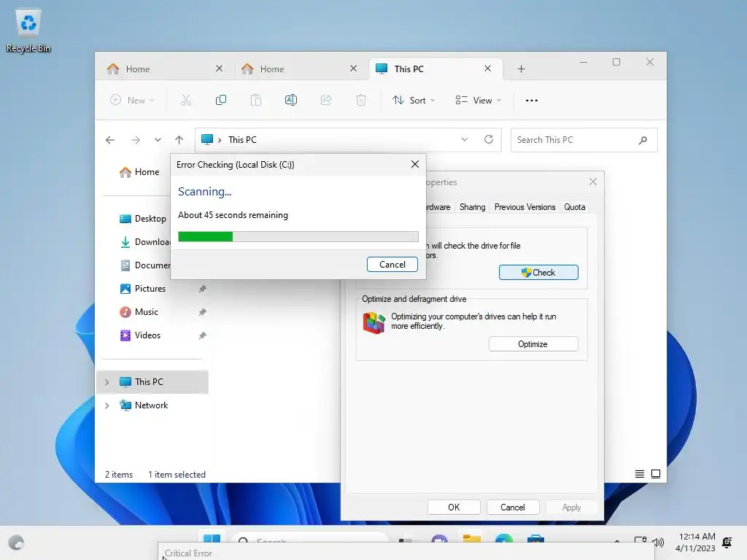Image resolution: width=747 pixels, height=560 pixels.
Task: Show hidden icons chevron in system tray
Action: coord(617,542)
